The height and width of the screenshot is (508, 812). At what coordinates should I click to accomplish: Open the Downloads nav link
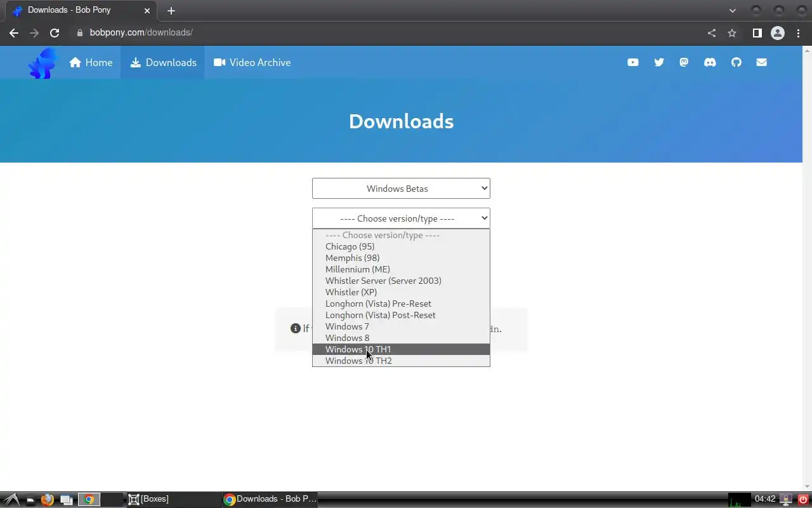163,62
